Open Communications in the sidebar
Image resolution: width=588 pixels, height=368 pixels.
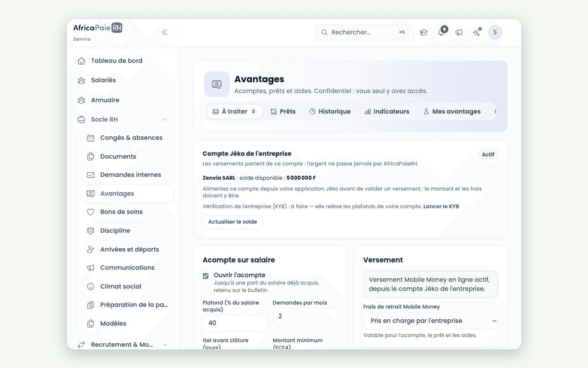(x=127, y=268)
